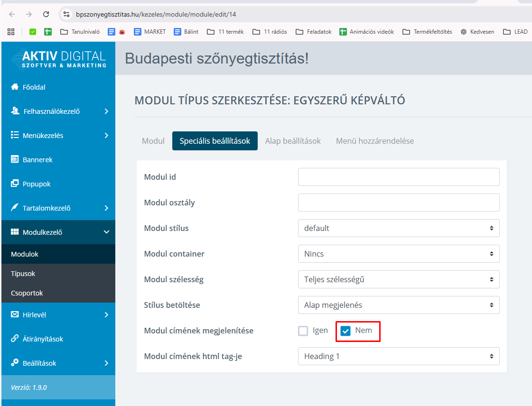Screen dimensions: 532x406
Task: Open the Modul container dropdown
Action: (x=399, y=254)
